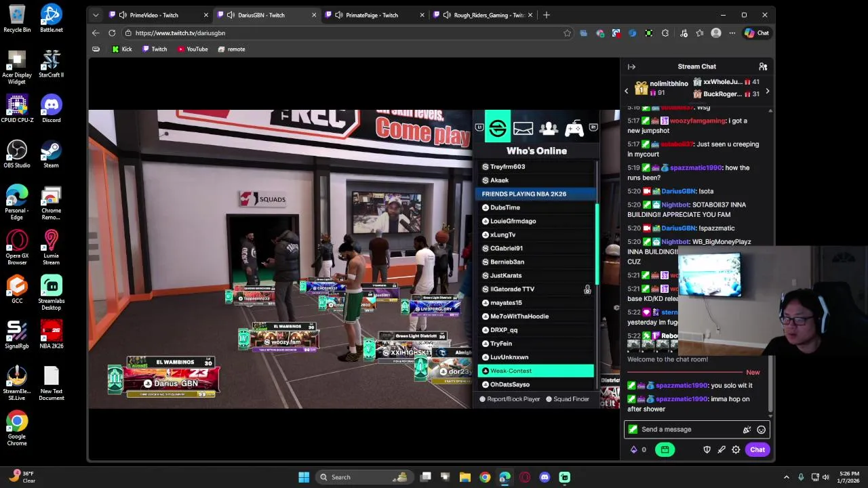Image resolution: width=868 pixels, height=488 pixels.
Task: Click woozyfamgaming username in chat
Action: (x=698, y=121)
